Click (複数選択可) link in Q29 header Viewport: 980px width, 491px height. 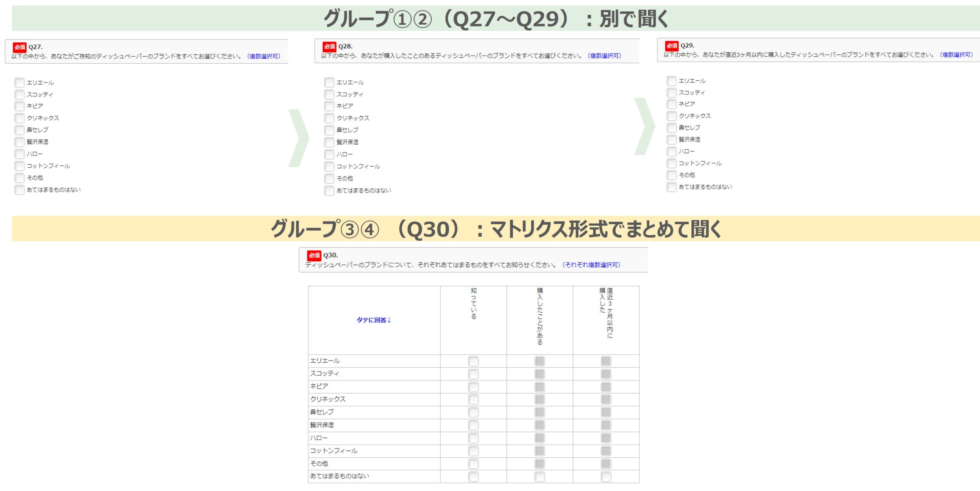click(956, 55)
